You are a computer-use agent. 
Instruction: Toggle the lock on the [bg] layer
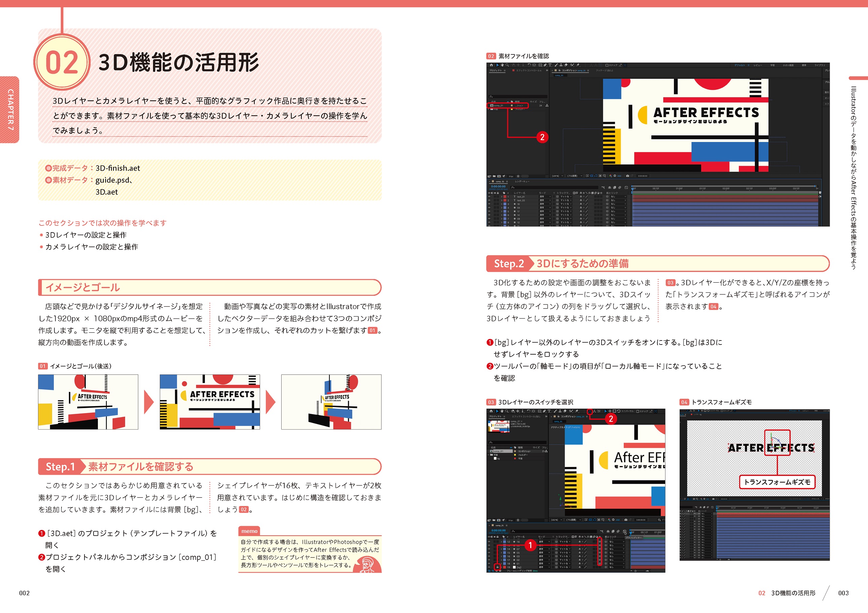pos(498,567)
